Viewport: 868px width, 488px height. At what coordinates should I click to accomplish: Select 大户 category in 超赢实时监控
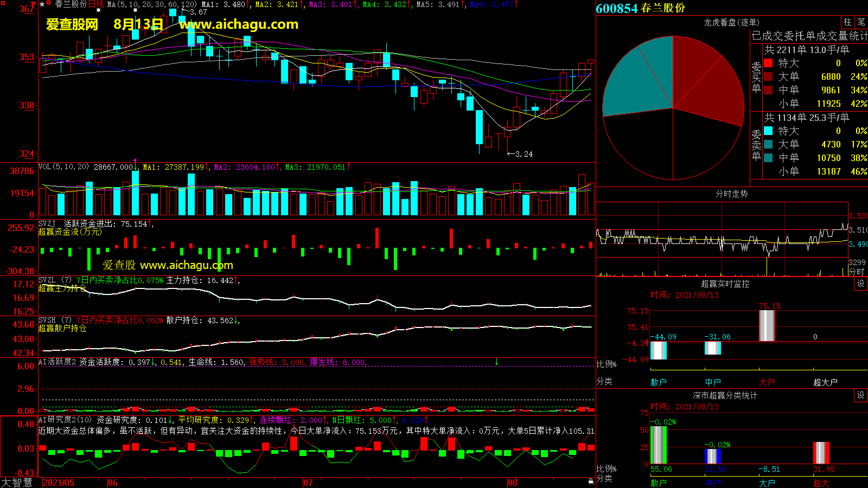pos(767,382)
